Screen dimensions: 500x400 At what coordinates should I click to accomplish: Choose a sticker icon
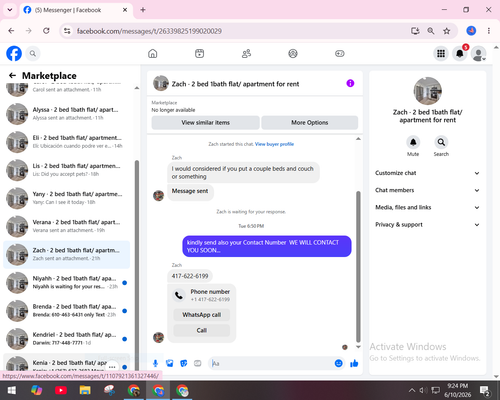(184, 363)
